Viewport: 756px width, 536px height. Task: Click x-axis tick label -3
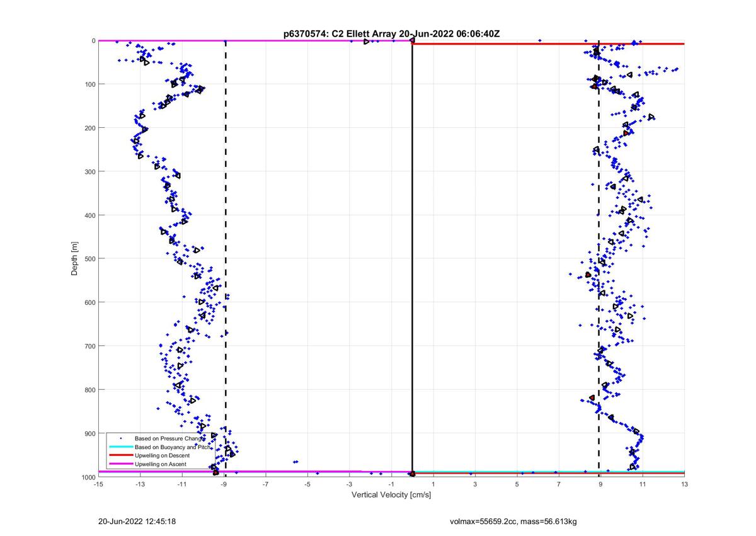349,484
